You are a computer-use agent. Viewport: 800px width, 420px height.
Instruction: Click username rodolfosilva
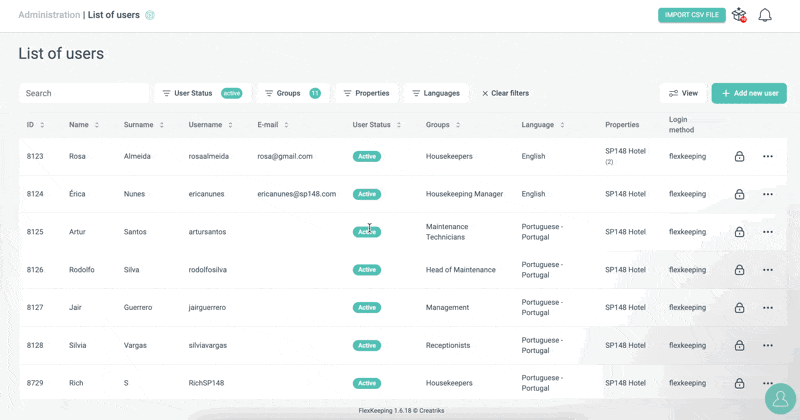(x=208, y=270)
